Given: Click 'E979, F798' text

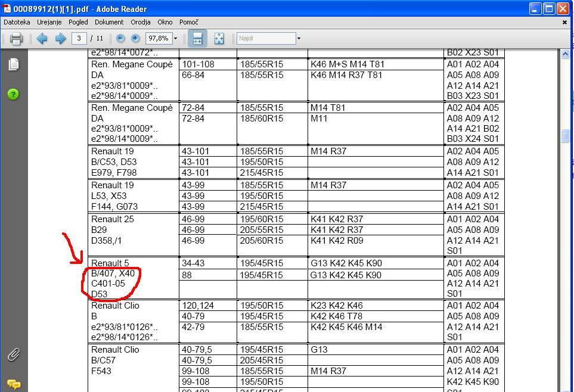Looking at the screenshot, I should point(114,172).
